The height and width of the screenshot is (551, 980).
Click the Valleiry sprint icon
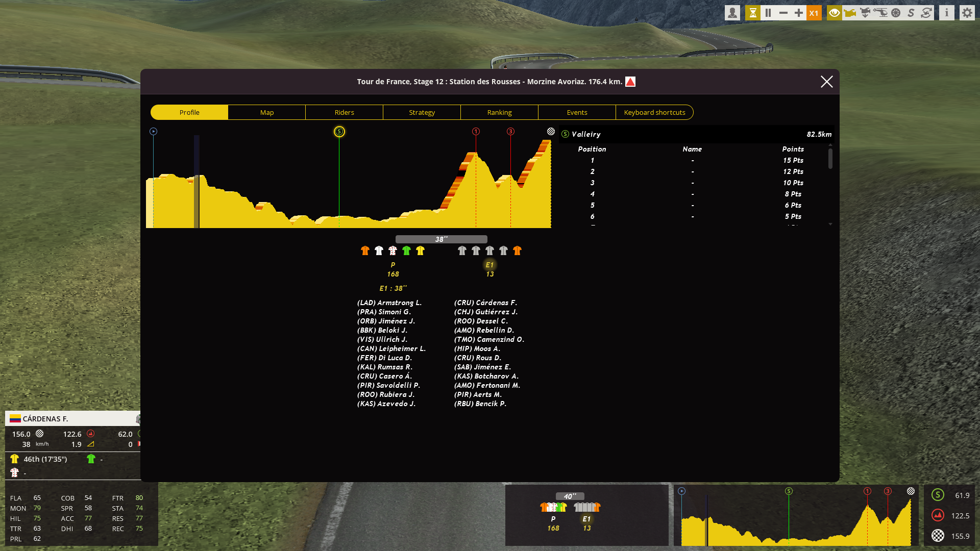(x=565, y=134)
